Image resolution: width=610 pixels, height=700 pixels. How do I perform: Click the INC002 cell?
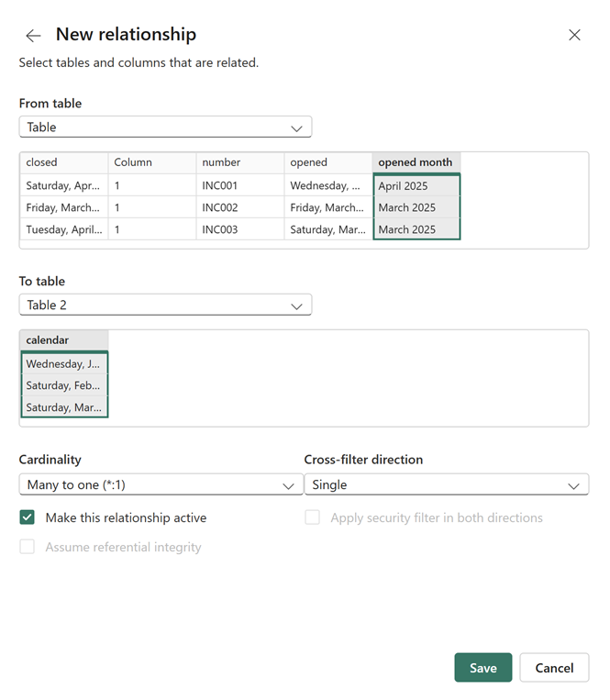tap(239, 207)
